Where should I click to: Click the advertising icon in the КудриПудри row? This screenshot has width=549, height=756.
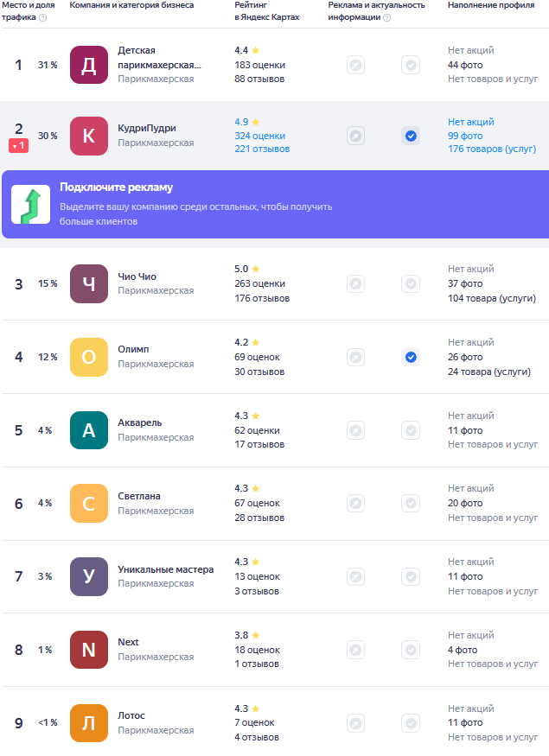(x=355, y=136)
